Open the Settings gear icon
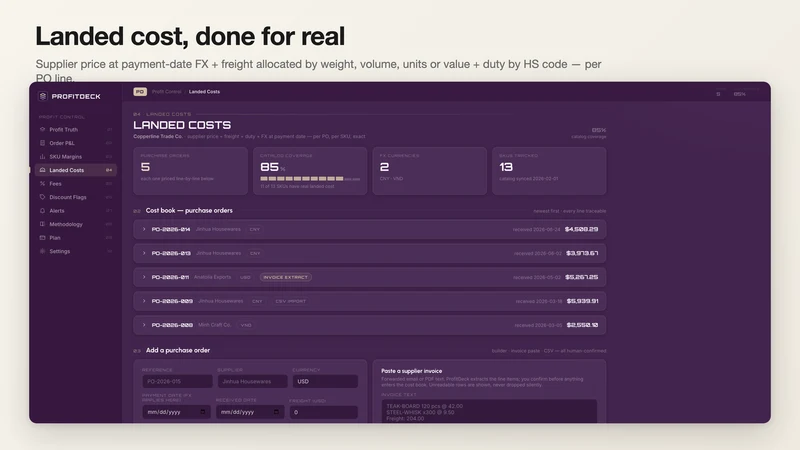The height and width of the screenshot is (450, 800). 42,251
